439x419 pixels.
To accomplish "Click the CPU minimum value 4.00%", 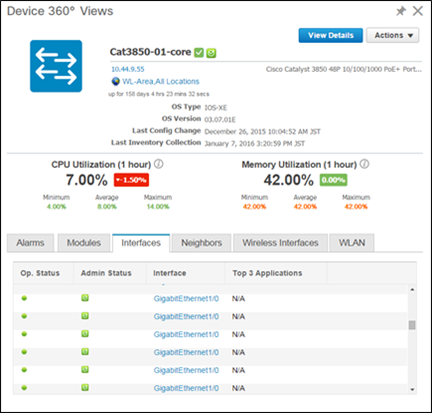I will tap(56, 207).
